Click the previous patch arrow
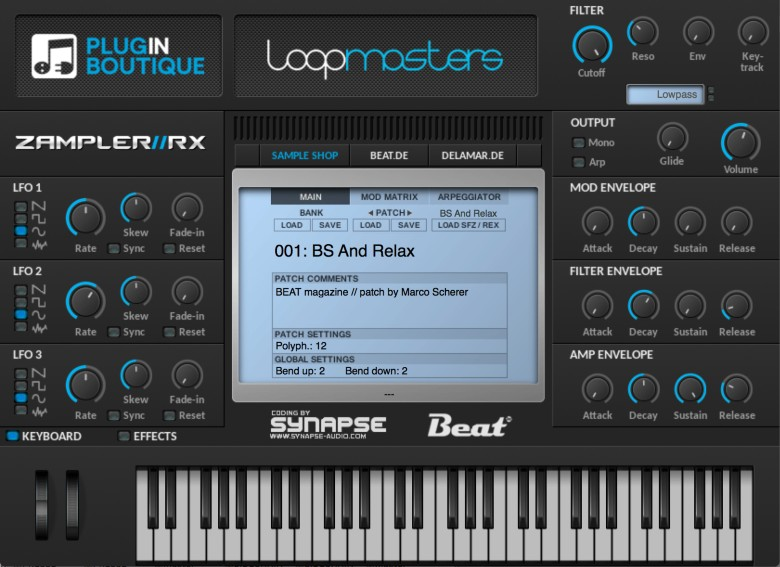780x567 pixels. point(371,213)
